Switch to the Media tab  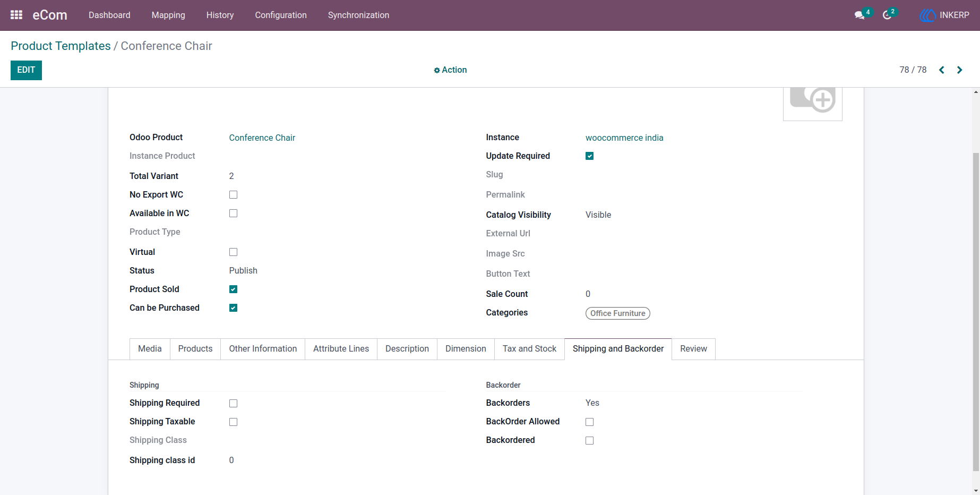[150, 349]
